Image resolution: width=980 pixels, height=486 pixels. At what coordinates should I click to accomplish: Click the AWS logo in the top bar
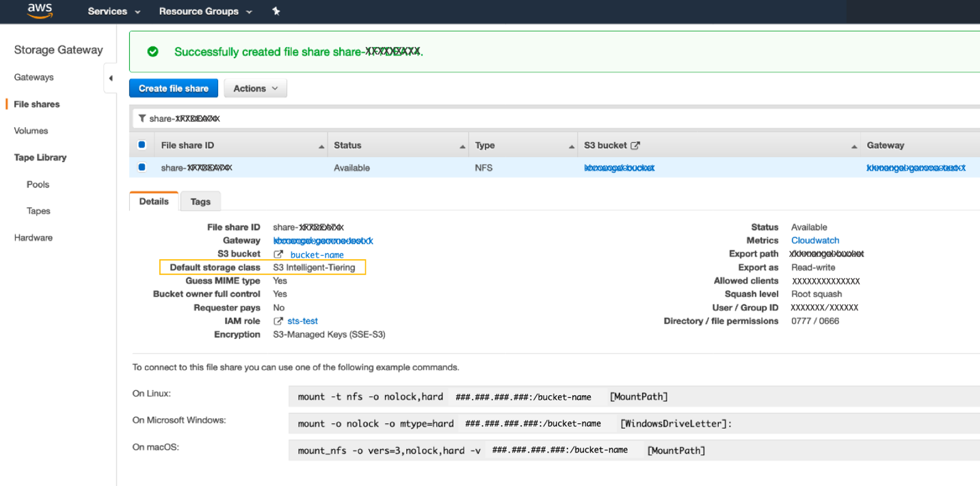coord(39,11)
